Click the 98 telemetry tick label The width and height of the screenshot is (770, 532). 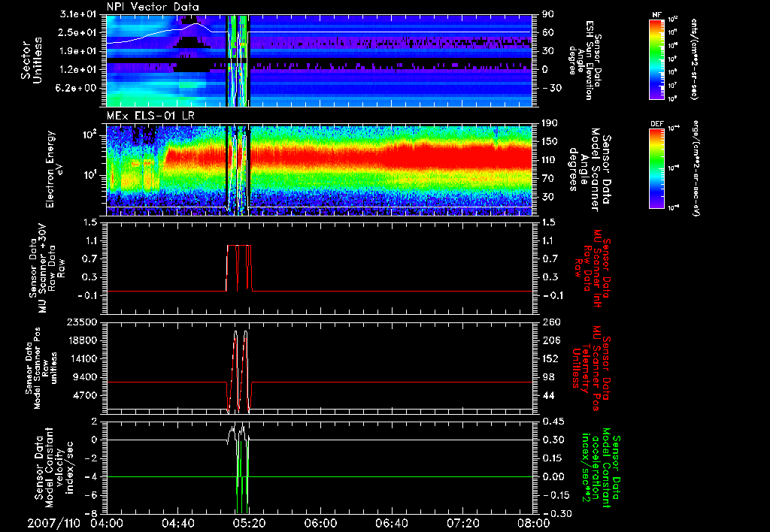547,377
